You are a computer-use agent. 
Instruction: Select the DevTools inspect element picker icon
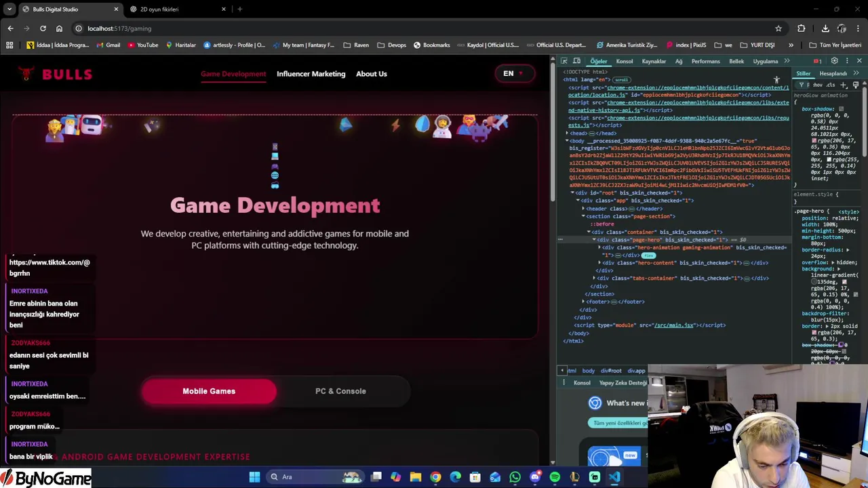pyautogui.click(x=564, y=61)
